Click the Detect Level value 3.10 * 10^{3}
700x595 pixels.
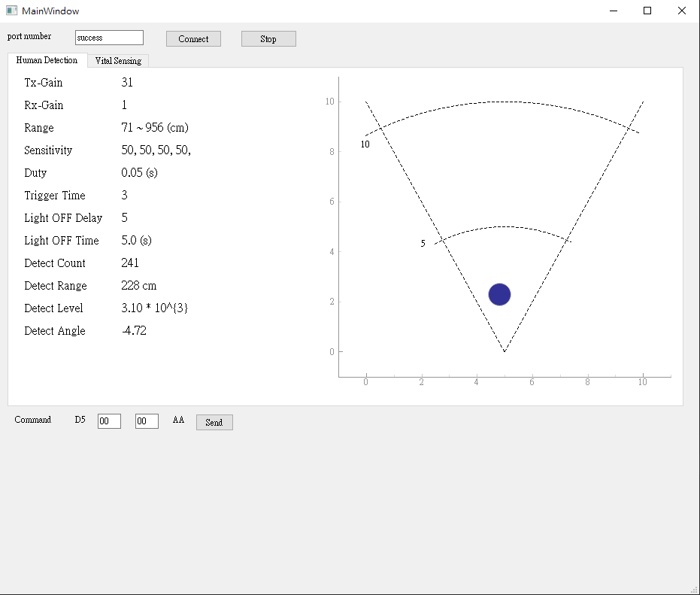click(x=154, y=308)
